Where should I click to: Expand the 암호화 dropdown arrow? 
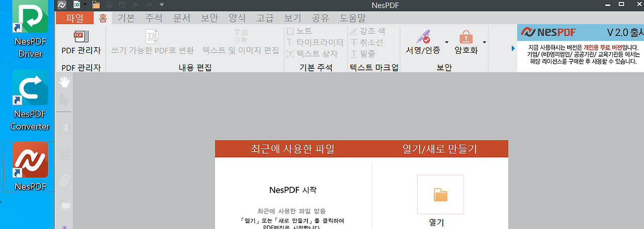485,42
